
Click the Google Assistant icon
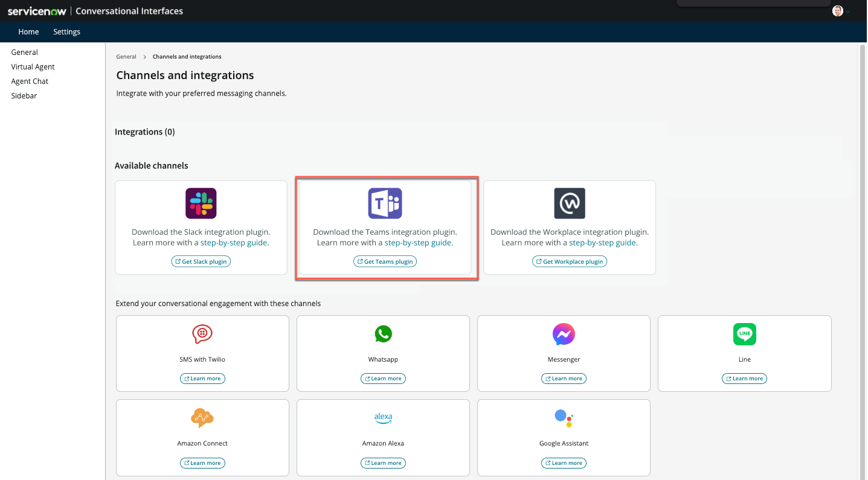click(564, 418)
